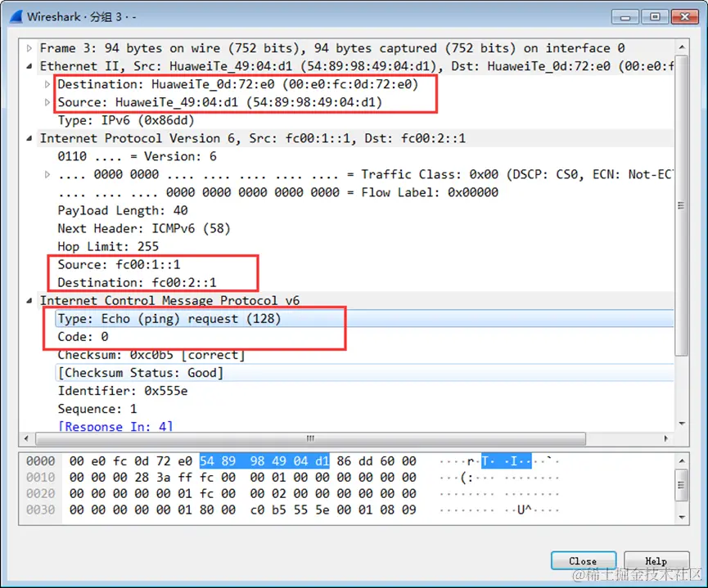Click hex pane scroll down arrow
The width and height of the screenshot is (708, 588).
click(x=682, y=518)
